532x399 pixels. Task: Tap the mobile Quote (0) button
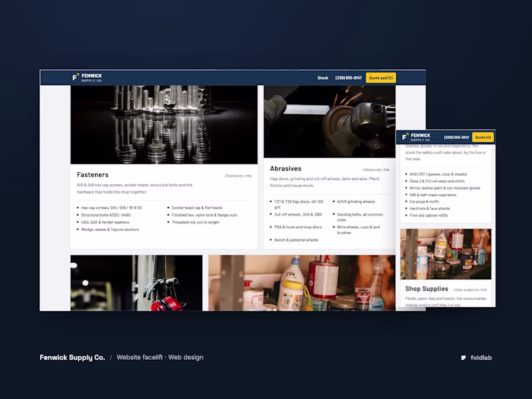(x=483, y=138)
